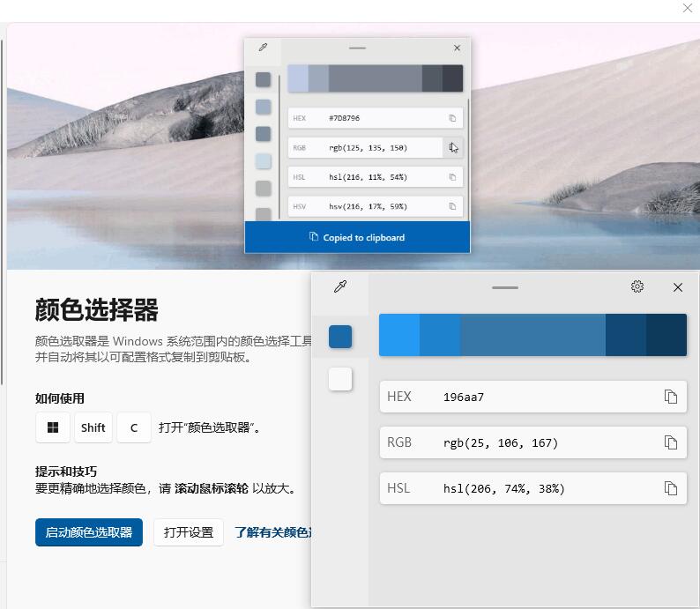Click the copy icon beside #7D8796 in preview
This screenshot has height=609, width=700.
pos(452,118)
